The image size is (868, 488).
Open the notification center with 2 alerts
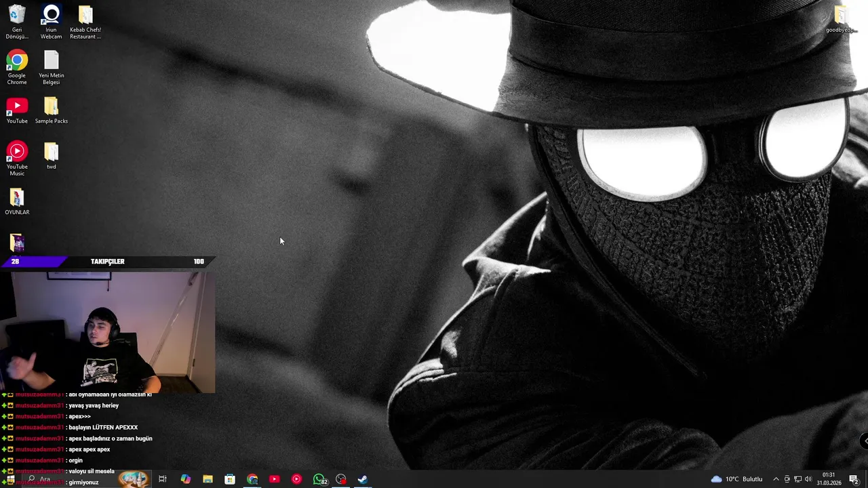(x=854, y=479)
